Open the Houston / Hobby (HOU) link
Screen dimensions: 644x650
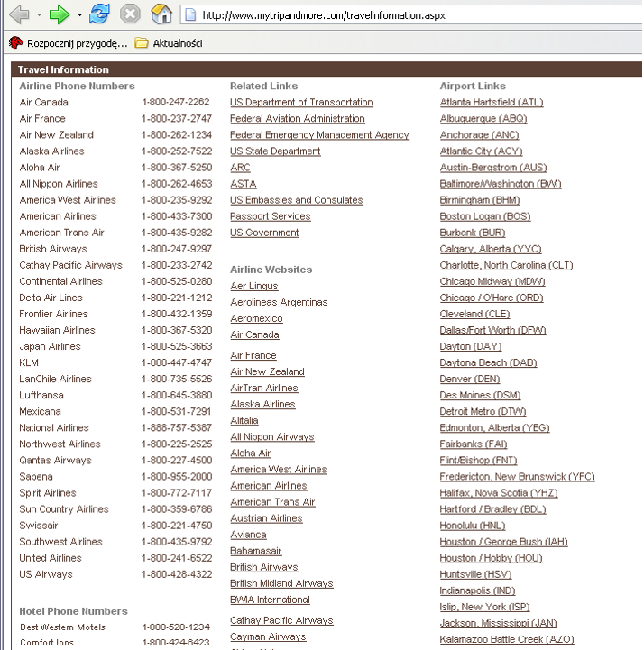pos(491,558)
